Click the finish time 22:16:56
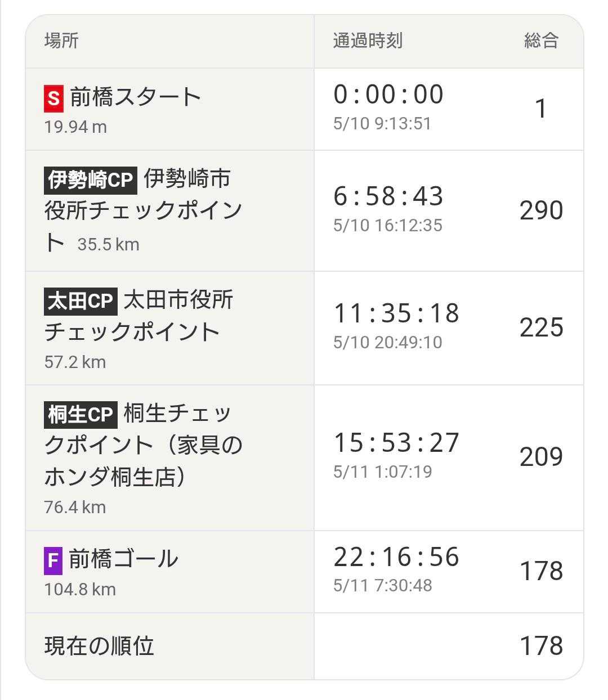 click(396, 557)
